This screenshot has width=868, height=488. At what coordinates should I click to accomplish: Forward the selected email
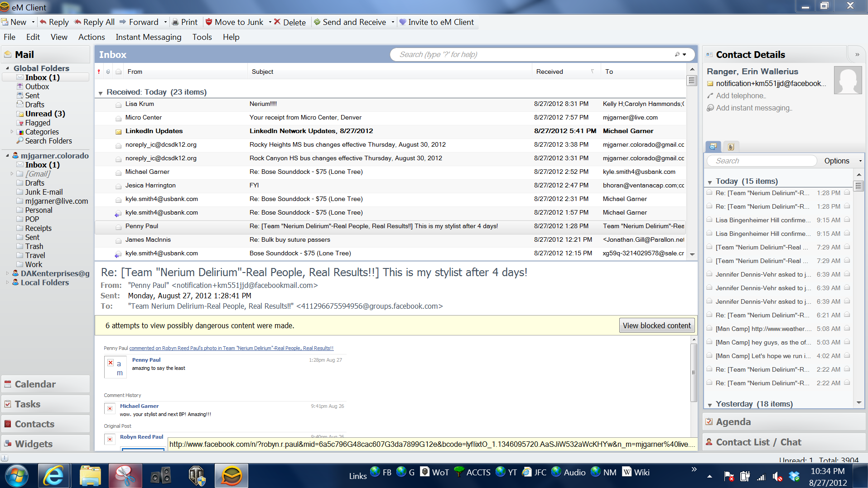pyautogui.click(x=139, y=22)
